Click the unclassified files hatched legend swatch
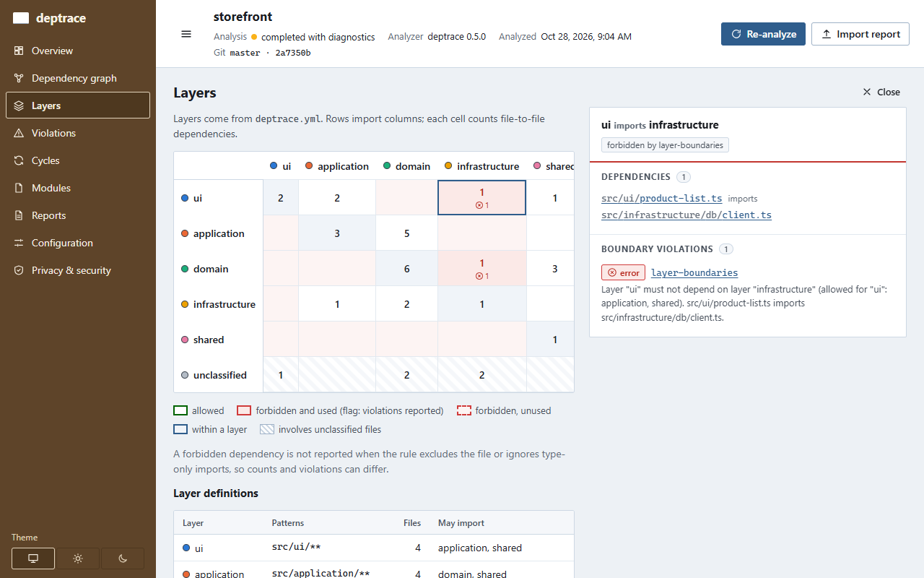 (267, 429)
